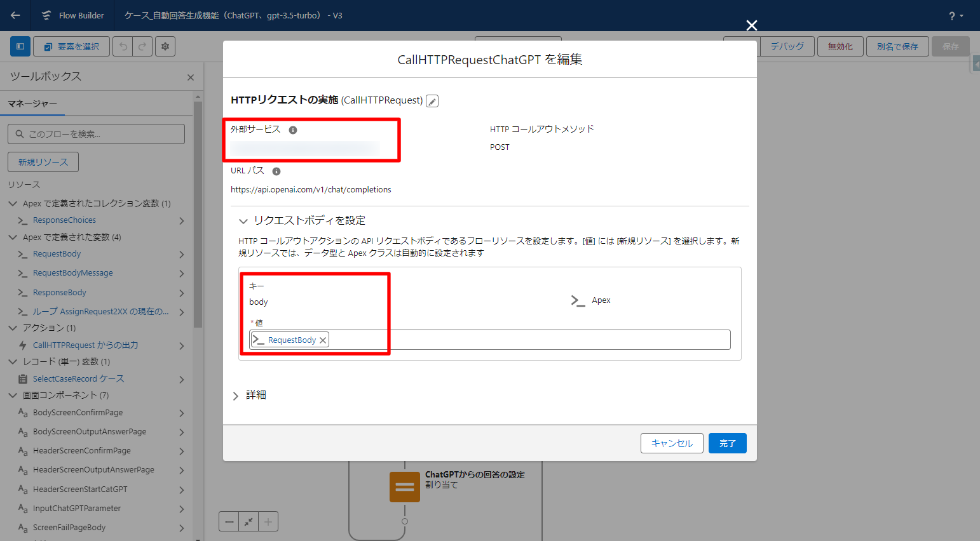Viewport: 980px width, 541px height.
Task: Open ResponseChoices resource
Action: [x=65, y=220]
